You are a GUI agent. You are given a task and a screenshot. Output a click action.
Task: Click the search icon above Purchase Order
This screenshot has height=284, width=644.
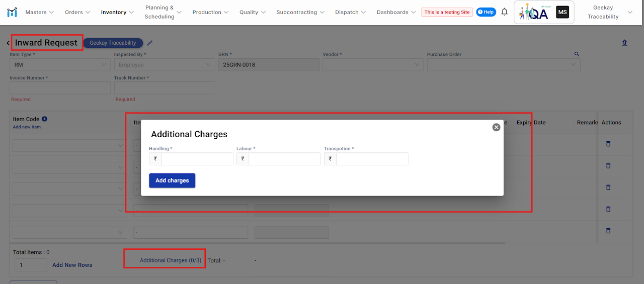tap(577, 54)
